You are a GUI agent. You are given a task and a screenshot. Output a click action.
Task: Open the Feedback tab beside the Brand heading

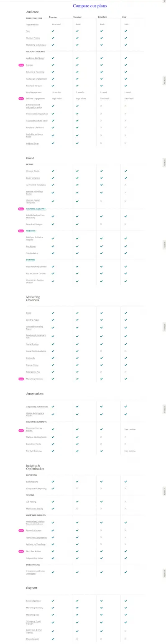164,163
